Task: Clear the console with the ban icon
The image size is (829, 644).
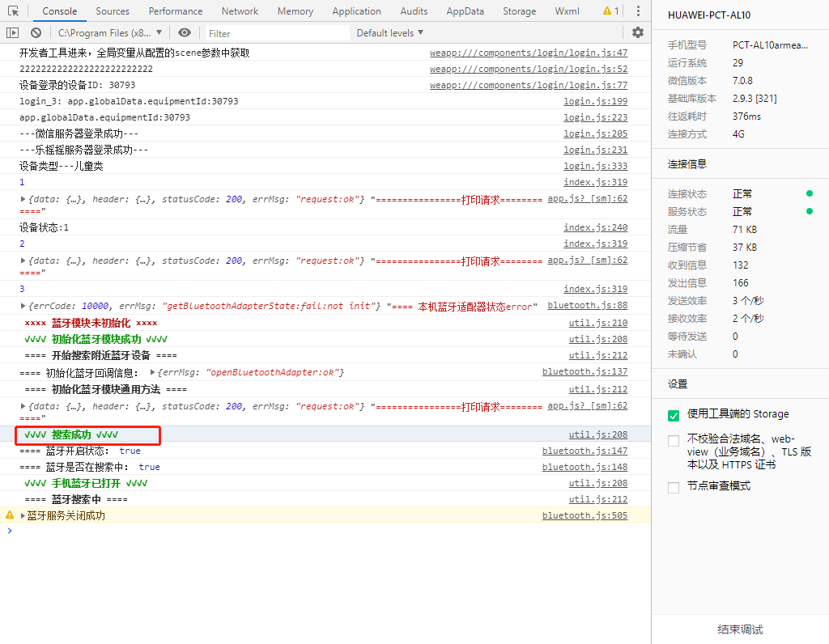Action: (x=36, y=33)
